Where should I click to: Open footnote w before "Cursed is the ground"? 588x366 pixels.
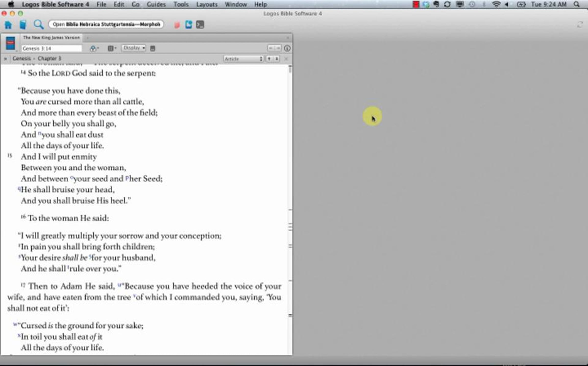(x=15, y=324)
